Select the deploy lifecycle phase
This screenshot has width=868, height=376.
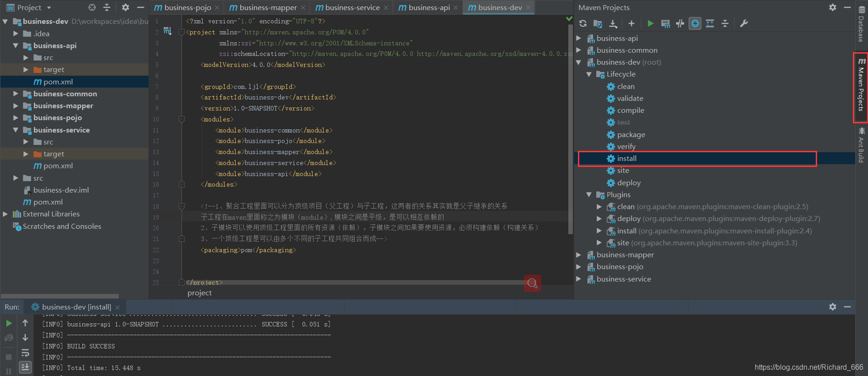pyautogui.click(x=628, y=183)
